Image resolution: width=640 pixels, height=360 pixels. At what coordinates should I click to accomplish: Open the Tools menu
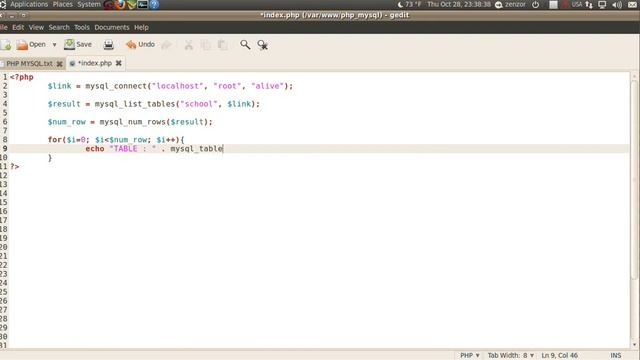point(82,27)
